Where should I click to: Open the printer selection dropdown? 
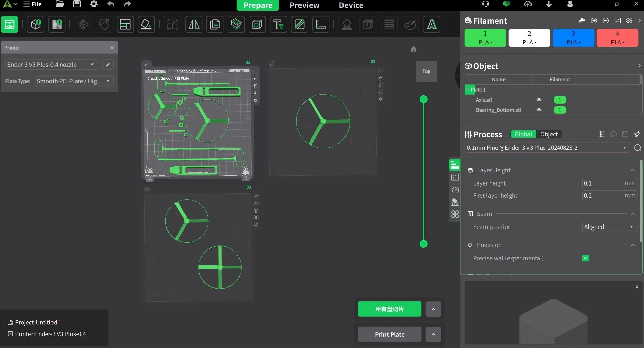pyautogui.click(x=51, y=65)
